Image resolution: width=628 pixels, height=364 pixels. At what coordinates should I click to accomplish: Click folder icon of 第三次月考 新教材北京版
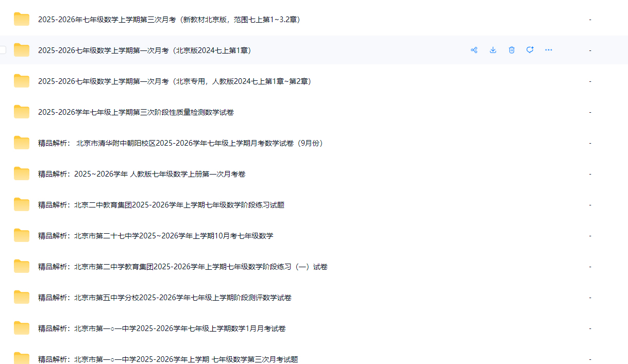[22, 20]
